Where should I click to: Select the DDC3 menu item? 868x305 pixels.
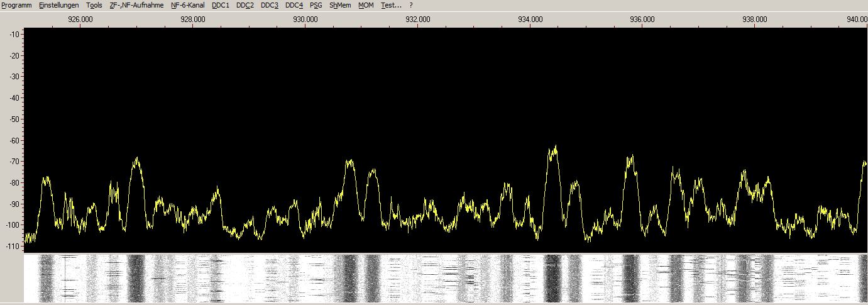click(x=270, y=5)
